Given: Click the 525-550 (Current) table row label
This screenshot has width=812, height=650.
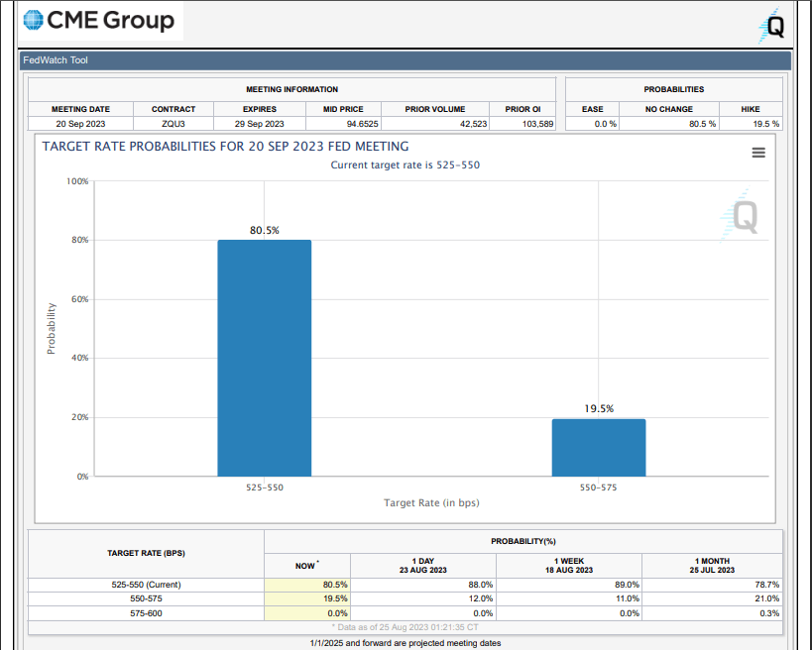Looking at the screenshot, I should (146, 585).
